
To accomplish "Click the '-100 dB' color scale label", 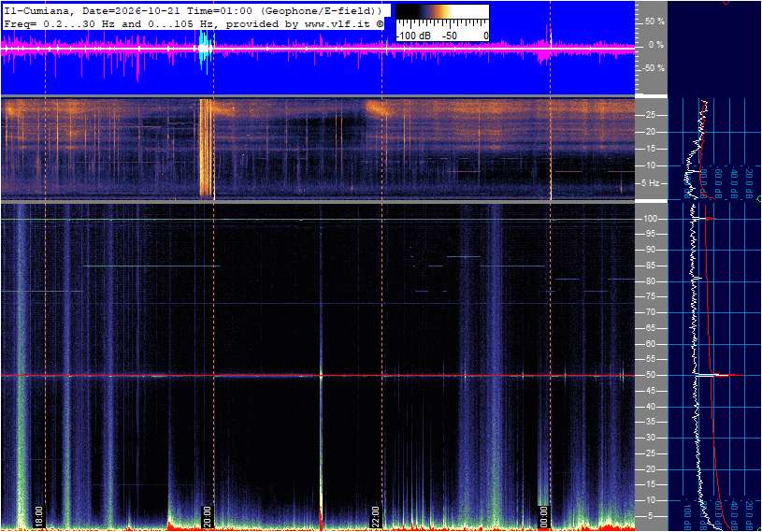I will pos(413,36).
